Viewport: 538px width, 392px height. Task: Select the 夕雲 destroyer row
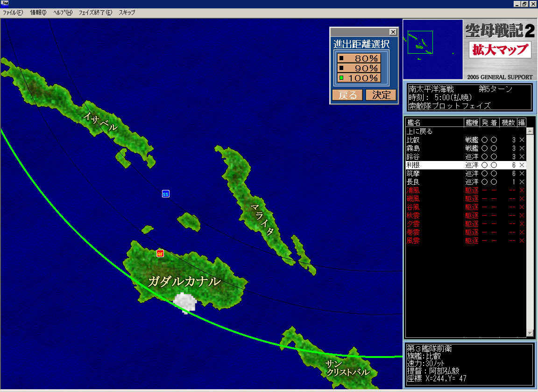[466, 224]
